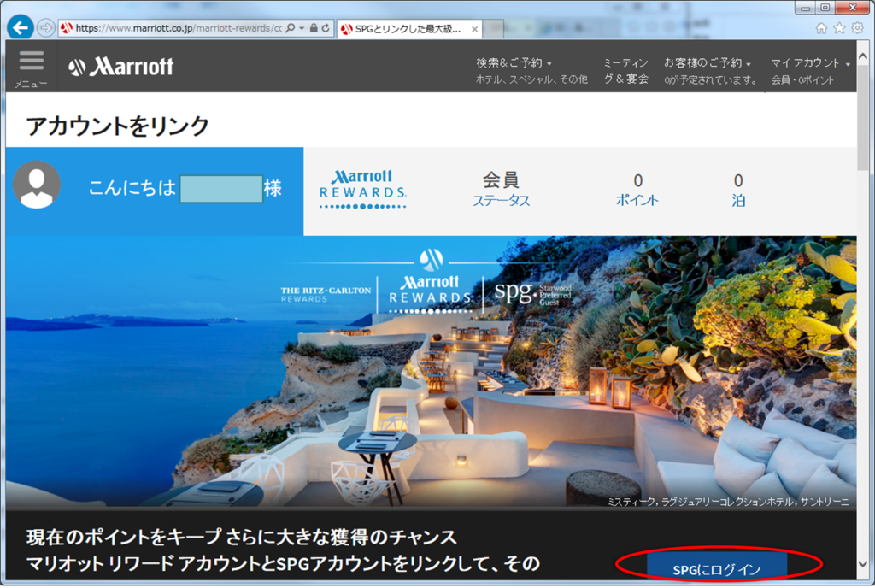This screenshot has height=588, width=875.
Task: Open the 0 ポイント link
Action: coord(637,190)
